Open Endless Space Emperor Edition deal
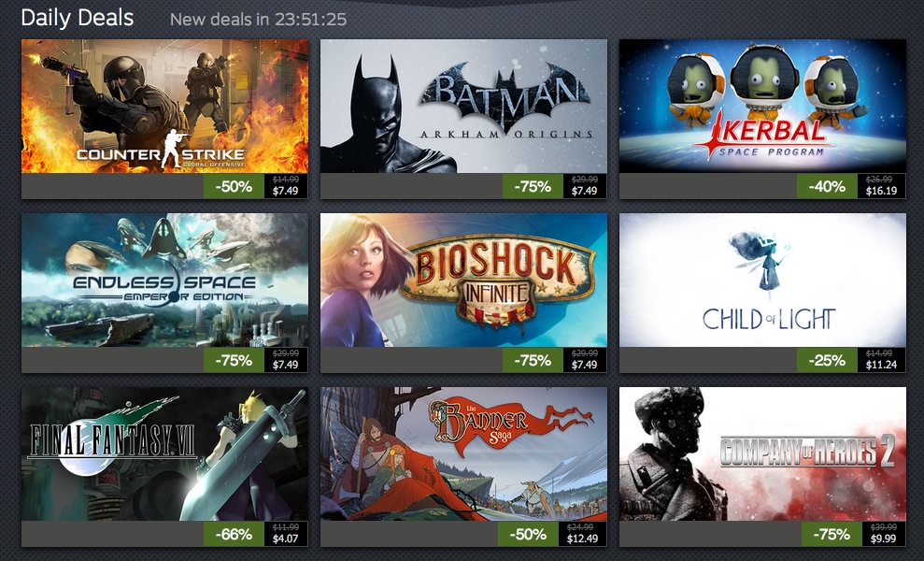The height and width of the screenshot is (561, 924). 164,280
